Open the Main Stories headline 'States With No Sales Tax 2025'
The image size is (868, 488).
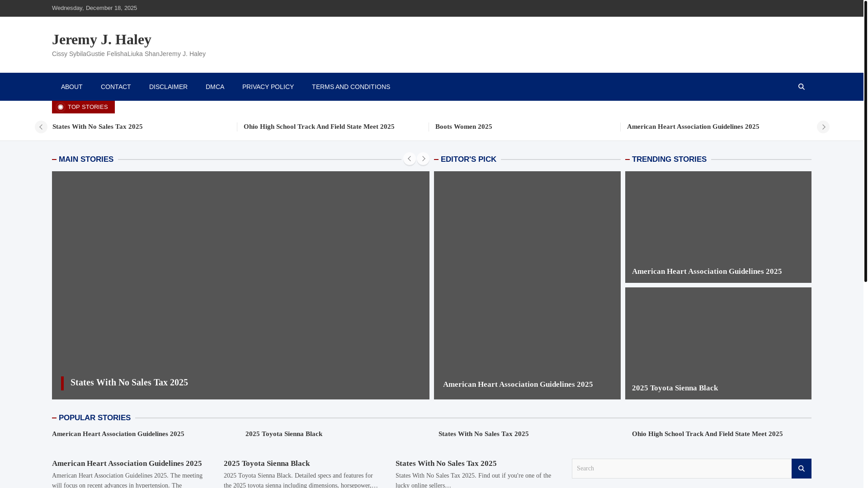click(129, 382)
